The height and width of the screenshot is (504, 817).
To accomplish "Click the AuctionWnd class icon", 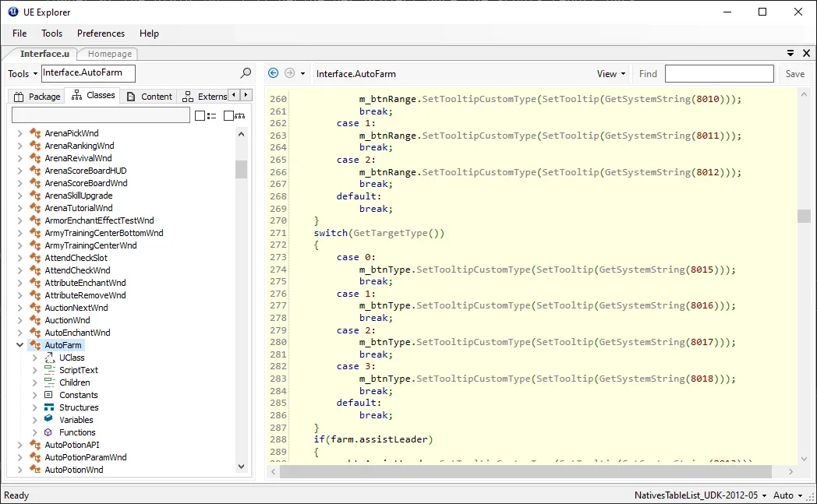I will (35, 319).
